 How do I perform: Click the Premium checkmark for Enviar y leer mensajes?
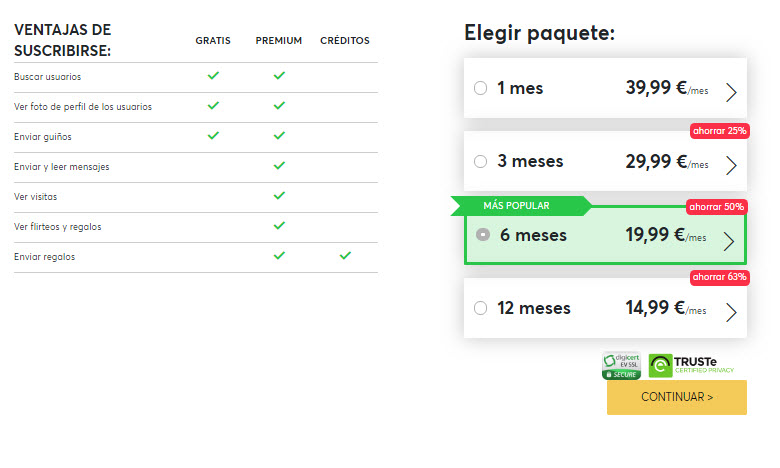[279, 166]
